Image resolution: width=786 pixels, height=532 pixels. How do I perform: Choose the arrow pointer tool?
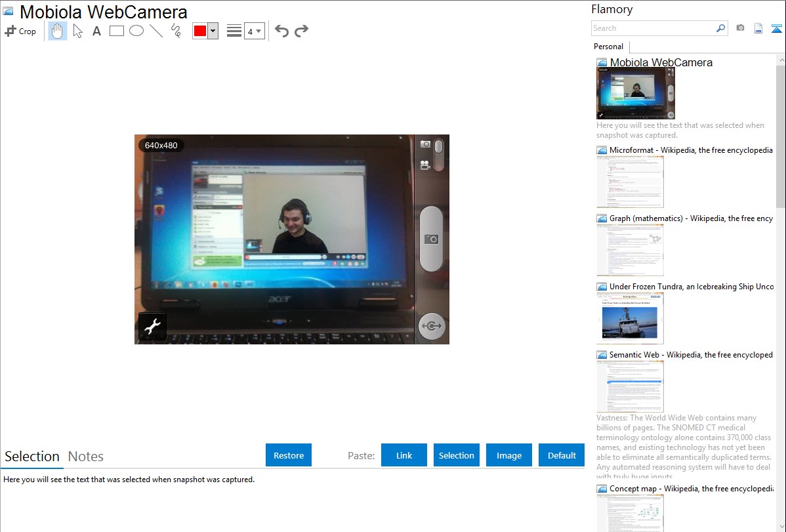coord(77,31)
